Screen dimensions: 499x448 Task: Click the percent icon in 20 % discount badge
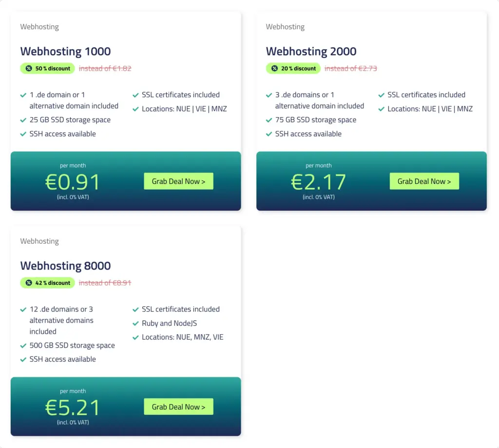274,68
